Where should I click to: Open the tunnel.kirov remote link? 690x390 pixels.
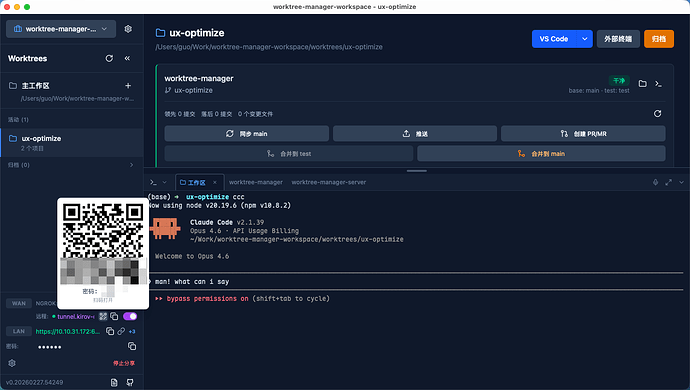coord(76,316)
